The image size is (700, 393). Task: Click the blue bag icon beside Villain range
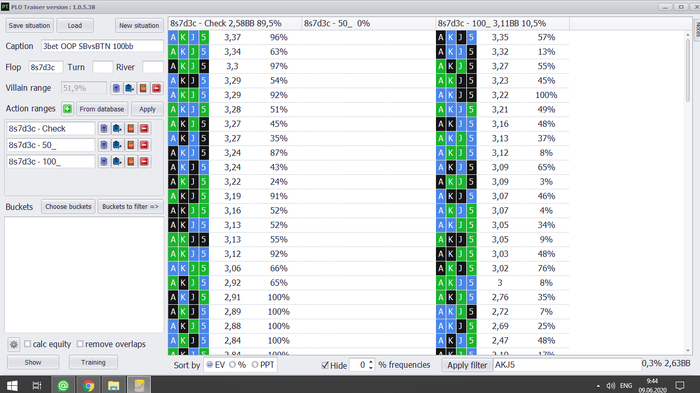(x=129, y=88)
